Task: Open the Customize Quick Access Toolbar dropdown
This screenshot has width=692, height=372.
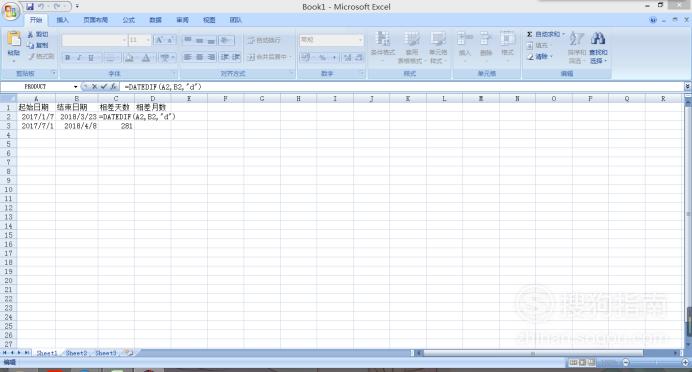Action: coord(77,6)
